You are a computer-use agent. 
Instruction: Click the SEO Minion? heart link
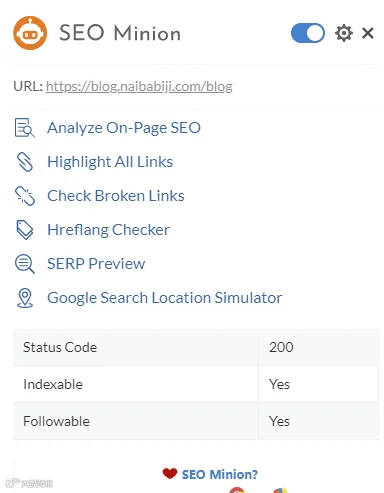pyautogui.click(x=210, y=474)
